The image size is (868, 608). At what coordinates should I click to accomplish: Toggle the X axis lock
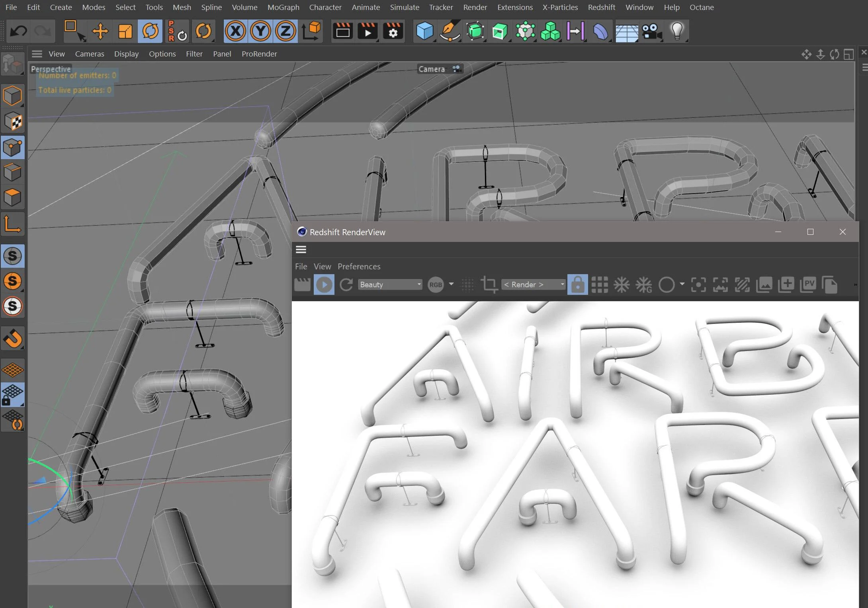[x=236, y=31]
